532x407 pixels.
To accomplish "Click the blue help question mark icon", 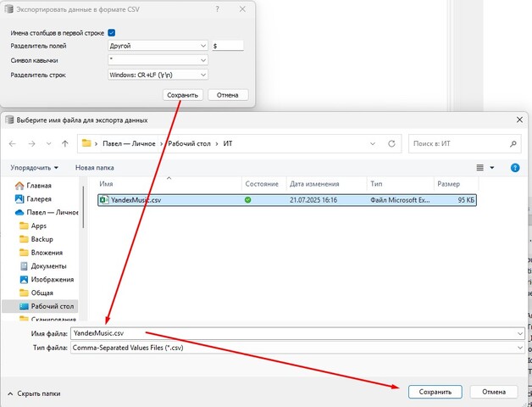I will (x=514, y=168).
